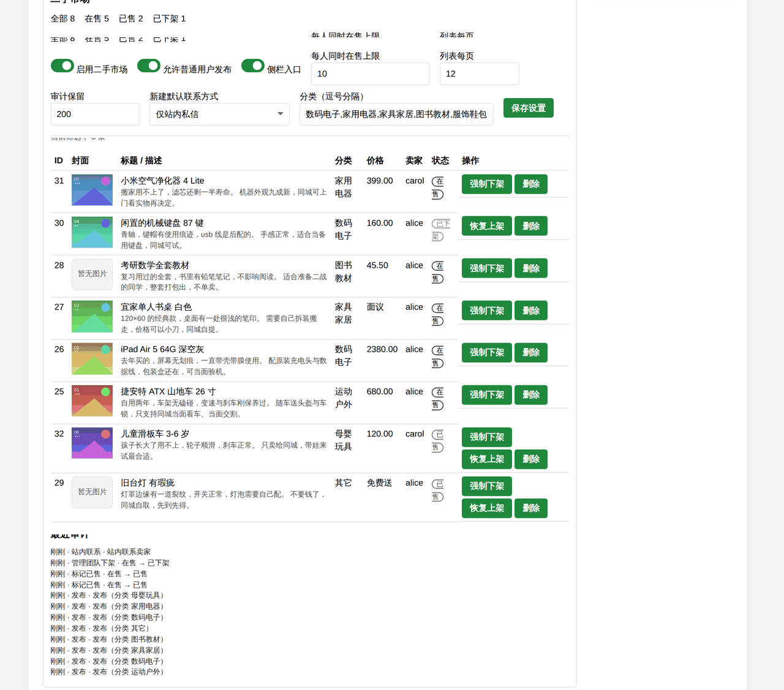Open the 闲置的机械键盘 cover thumbnail
The width and height of the screenshot is (784, 690).
click(92, 232)
